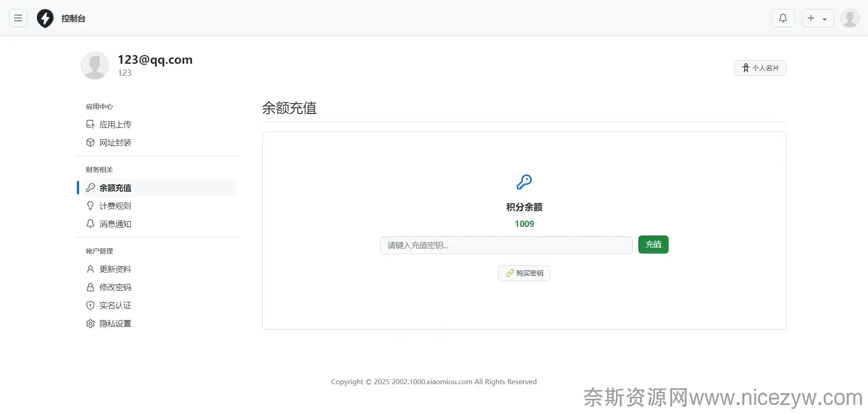This screenshot has height=414, width=868.
Task: Open the user avatar menu top right
Action: tap(849, 18)
